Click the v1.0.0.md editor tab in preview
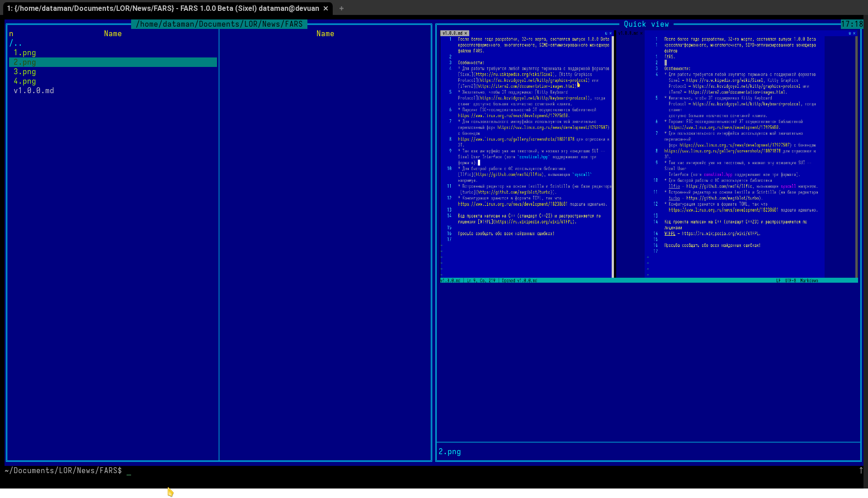Image resolution: width=868 pixels, height=498 pixels. pyautogui.click(x=453, y=33)
